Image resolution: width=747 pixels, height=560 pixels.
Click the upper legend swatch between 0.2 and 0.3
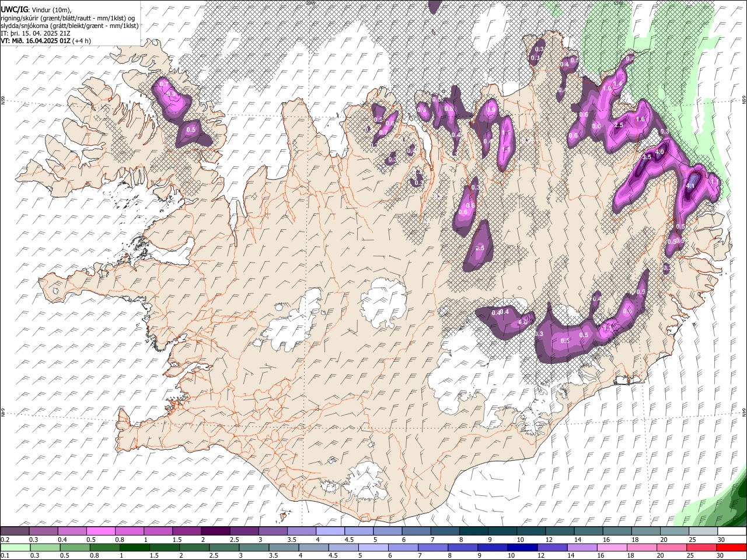click(x=15, y=531)
